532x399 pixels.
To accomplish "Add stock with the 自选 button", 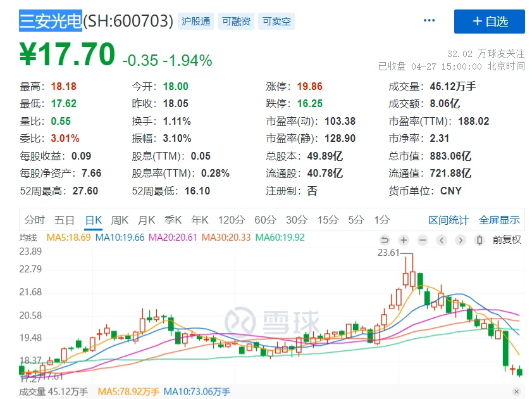I will [x=489, y=22].
